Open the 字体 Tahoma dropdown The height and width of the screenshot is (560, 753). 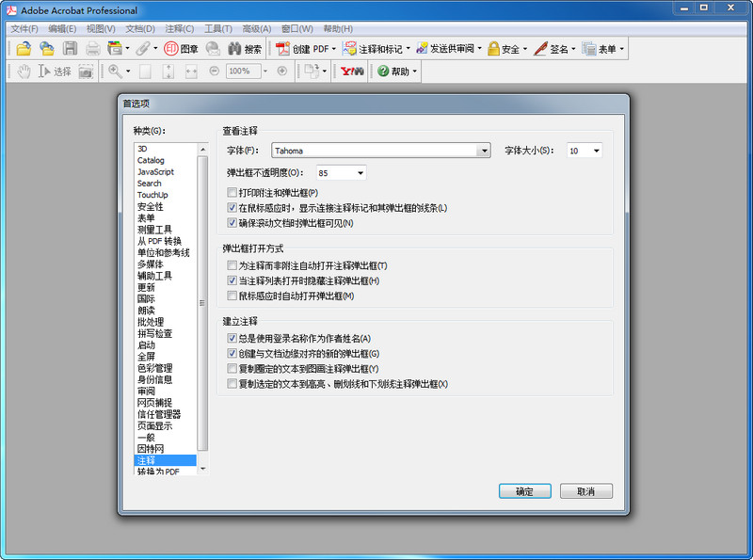[484, 150]
